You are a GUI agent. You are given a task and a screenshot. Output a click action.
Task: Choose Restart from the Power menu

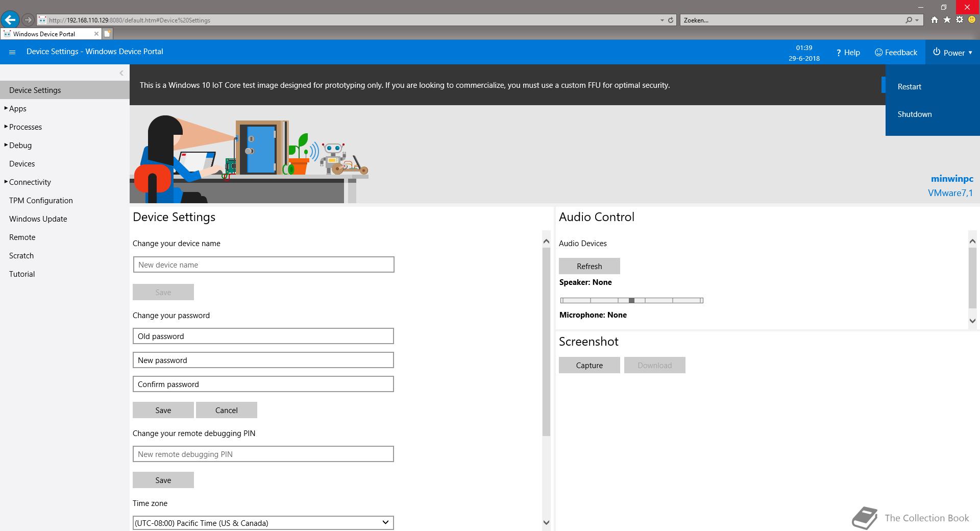point(909,87)
